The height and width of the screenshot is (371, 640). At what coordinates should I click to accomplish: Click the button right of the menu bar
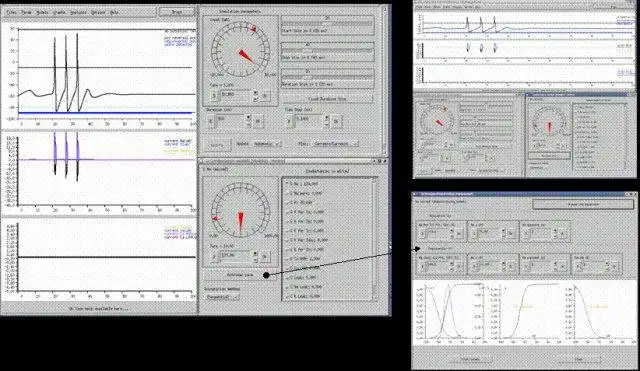pyautogui.click(x=176, y=12)
